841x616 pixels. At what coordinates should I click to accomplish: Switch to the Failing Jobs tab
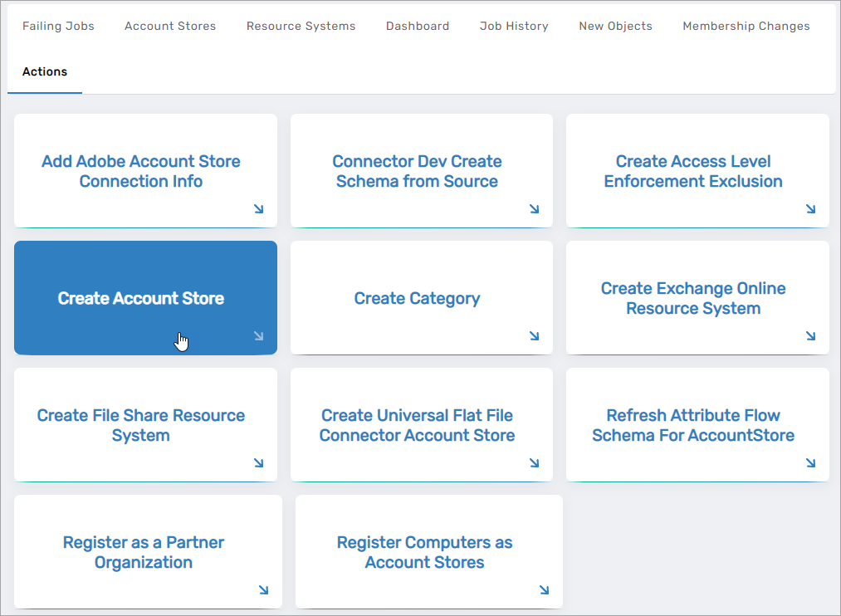tap(58, 26)
